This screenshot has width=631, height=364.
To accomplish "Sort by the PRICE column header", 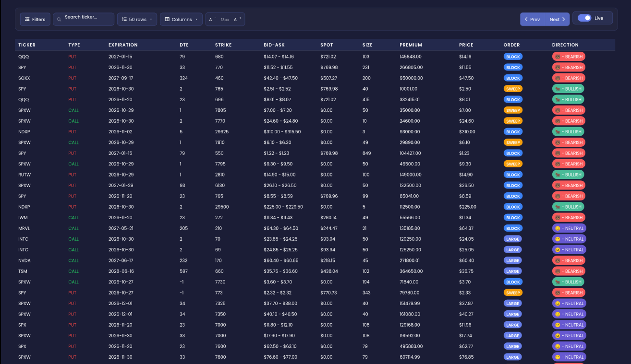I will coord(466,45).
